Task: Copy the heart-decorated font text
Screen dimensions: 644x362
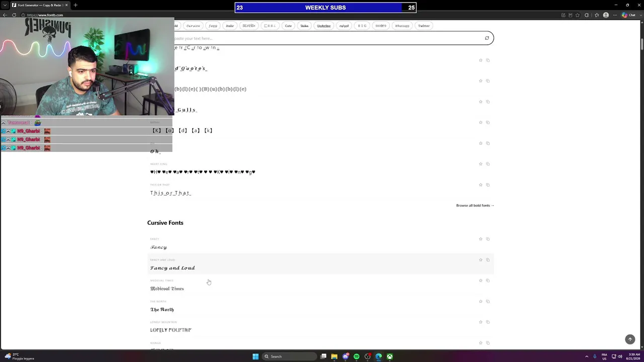Action: pos(488,164)
